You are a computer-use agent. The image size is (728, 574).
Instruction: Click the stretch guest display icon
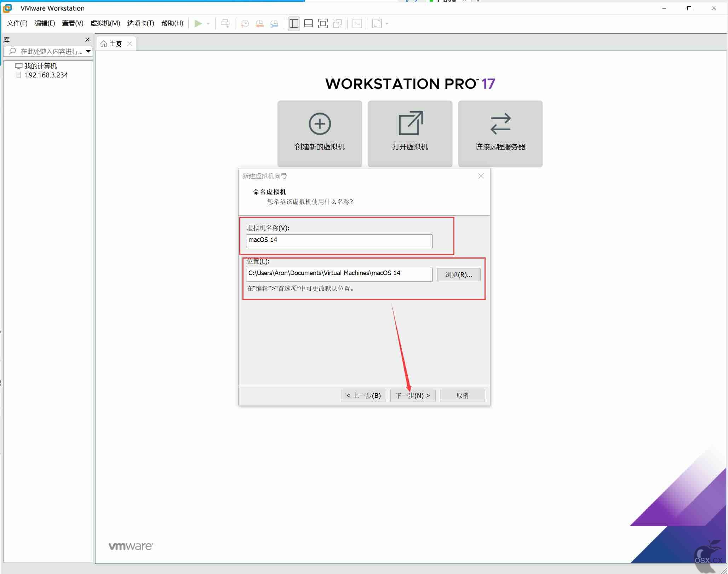coord(377,23)
